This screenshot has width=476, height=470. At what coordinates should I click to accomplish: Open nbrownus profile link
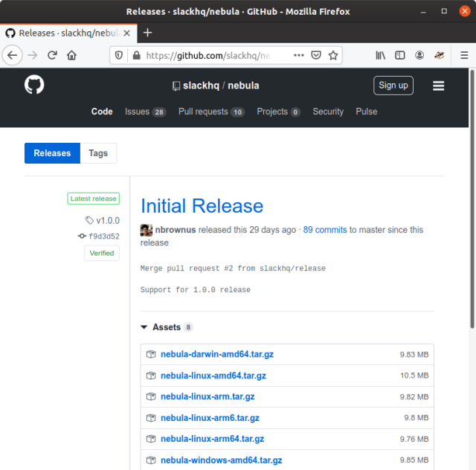176,230
